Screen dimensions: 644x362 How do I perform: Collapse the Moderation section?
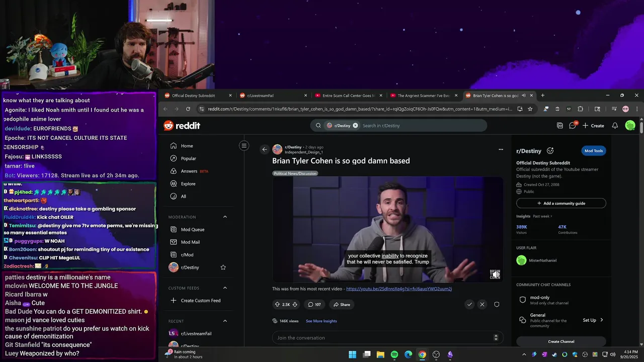(x=225, y=217)
